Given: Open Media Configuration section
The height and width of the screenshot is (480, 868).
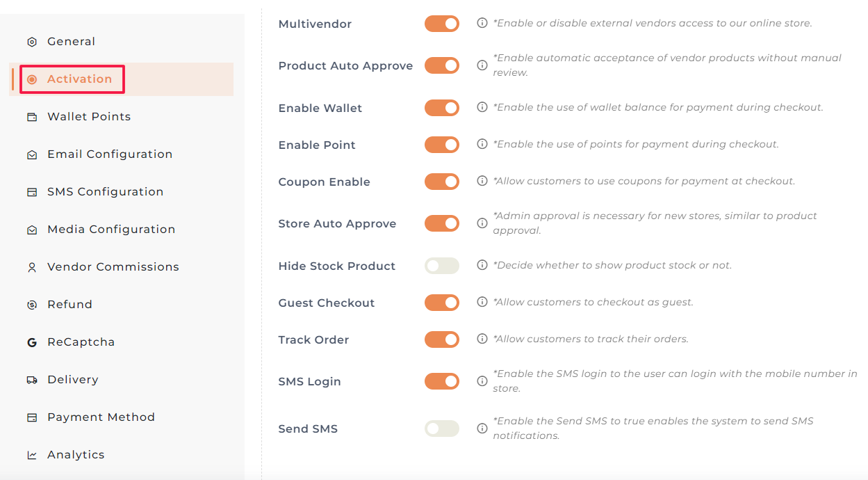Looking at the screenshot, I should pyautogui.click(x=111, y=230).
